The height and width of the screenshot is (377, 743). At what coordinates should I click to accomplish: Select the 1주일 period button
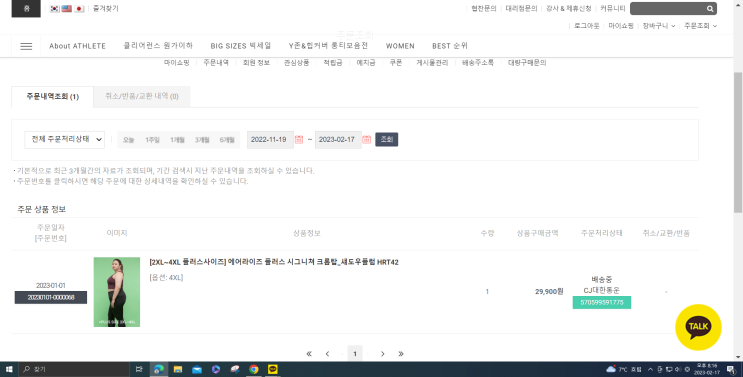click(152, 140)
